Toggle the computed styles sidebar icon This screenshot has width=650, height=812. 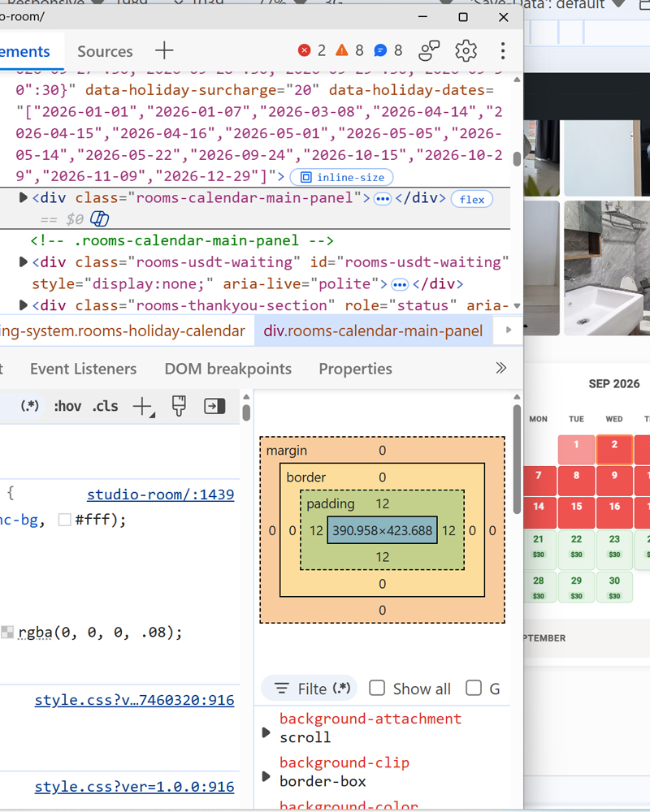(214, 407)
